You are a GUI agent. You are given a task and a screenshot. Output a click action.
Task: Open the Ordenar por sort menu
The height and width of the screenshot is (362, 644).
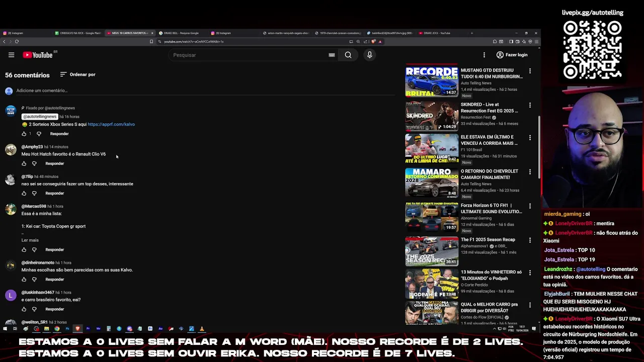77,74
